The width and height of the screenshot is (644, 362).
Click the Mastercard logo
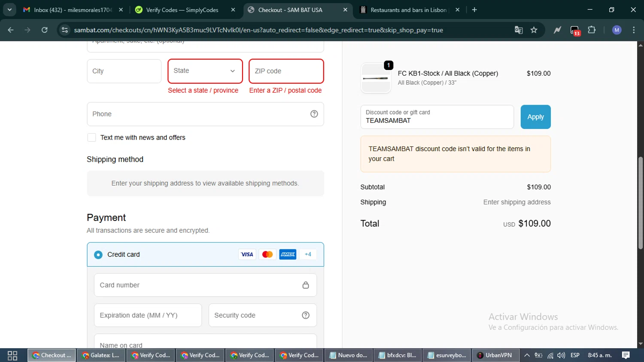coord(267,254)
